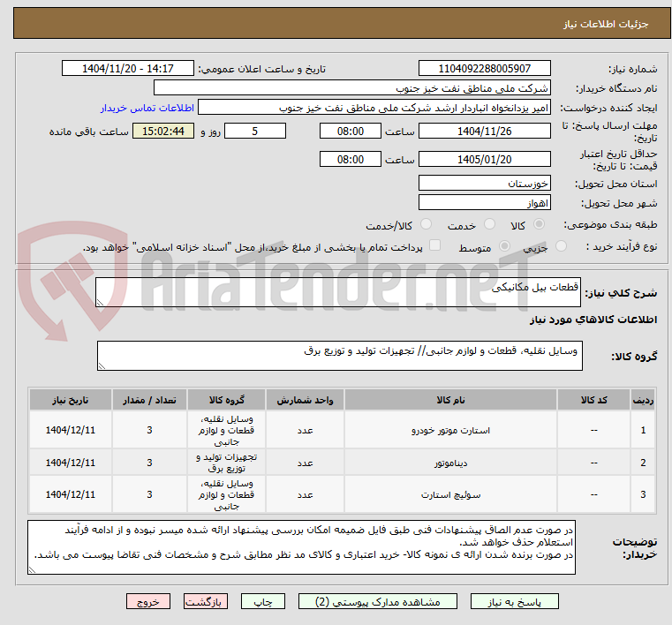Screen dimensions: 672x625
Task: Select the کالا/خدمت radio button
Action: [426, 224]
